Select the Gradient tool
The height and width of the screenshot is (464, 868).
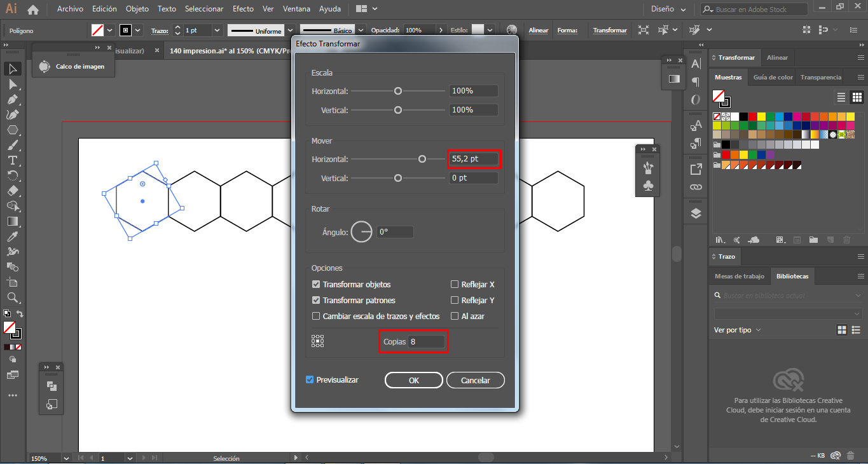click(x=12, y=221)
